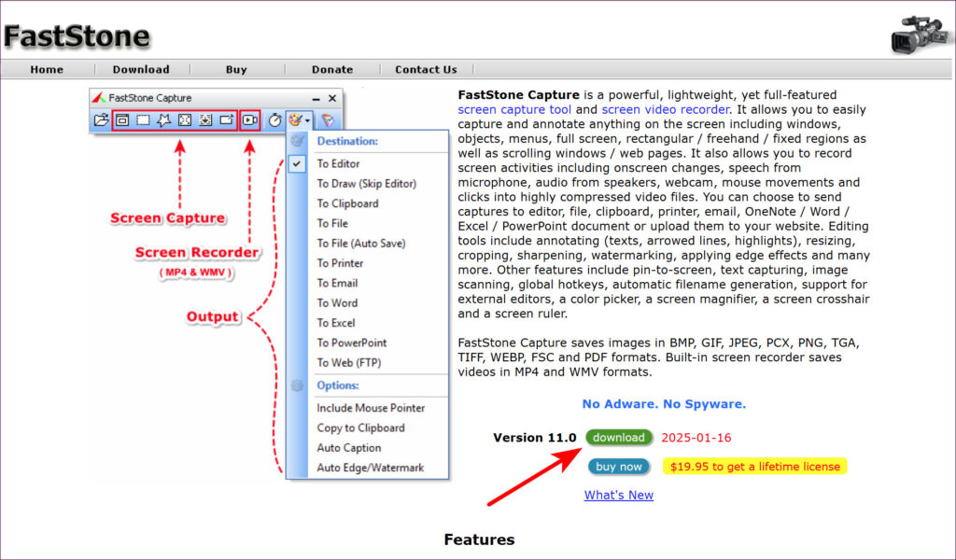Viewport: 956px width, 560px height.
Task: Click the green download button
Action: click(619, 438)
